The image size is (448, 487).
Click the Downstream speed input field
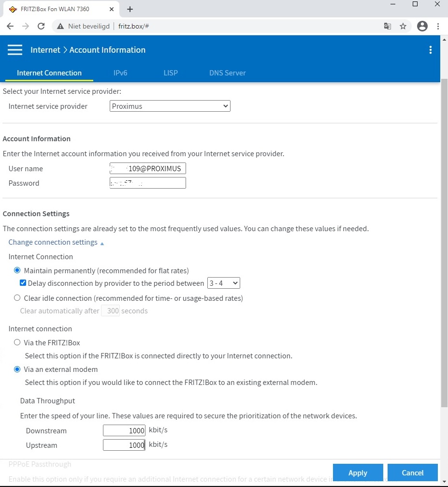pyautogui.click(x=124, y=430)
